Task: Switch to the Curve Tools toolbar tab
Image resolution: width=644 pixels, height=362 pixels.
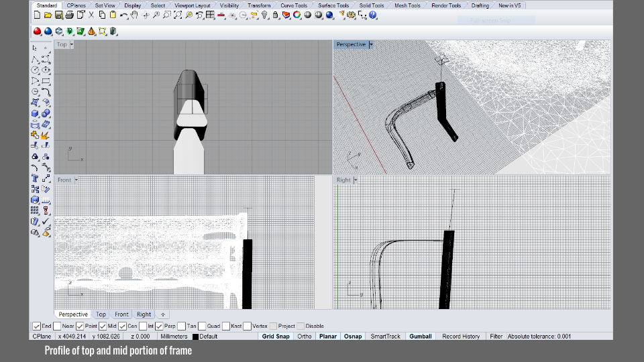Action: click(x=294, y=5)
